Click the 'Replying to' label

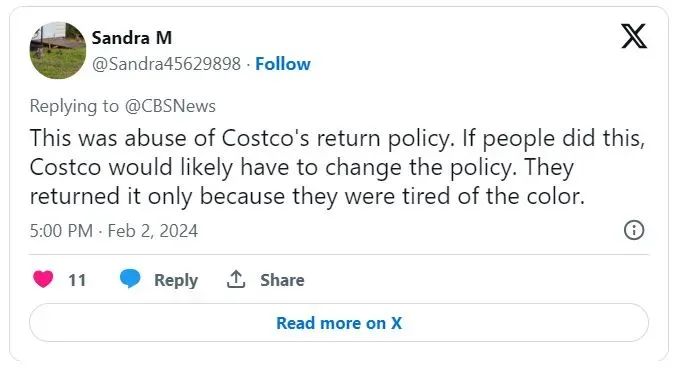pyautogui.click(x=74, y=106)
